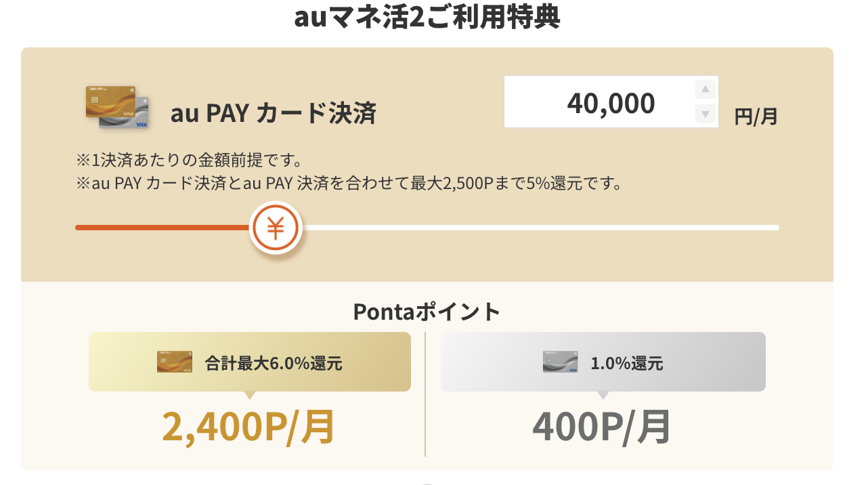Click the orange filled part of slider track
Image resolution: width=868 pixels, height=485 pixels.
click(162, 228)
